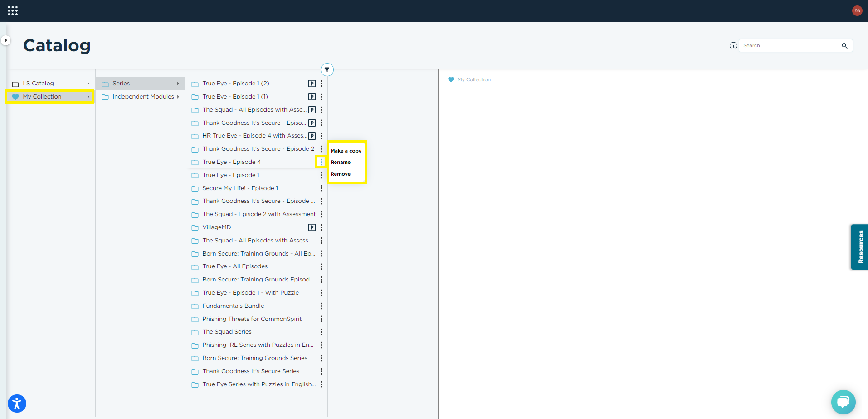Click P badge on True Eye - Episode 1 (2)
Screen dimensions: 868x419
[x=312, y=84]
